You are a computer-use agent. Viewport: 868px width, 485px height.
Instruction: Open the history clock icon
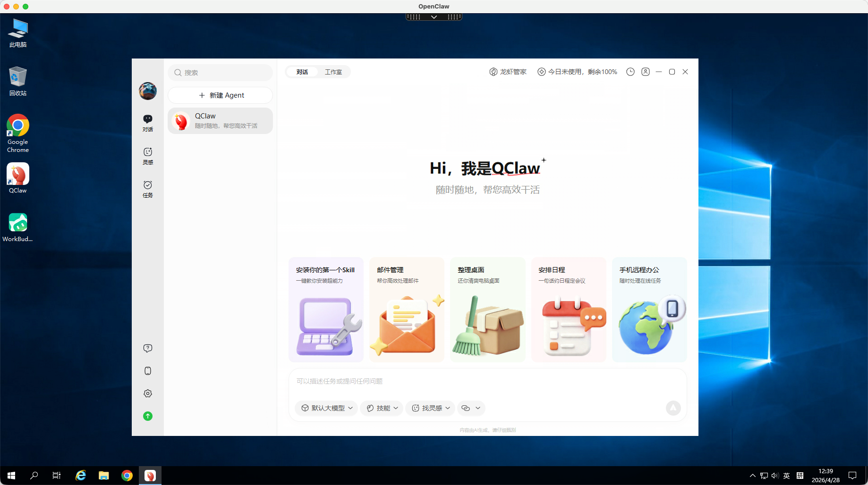(x=630, y=72)
